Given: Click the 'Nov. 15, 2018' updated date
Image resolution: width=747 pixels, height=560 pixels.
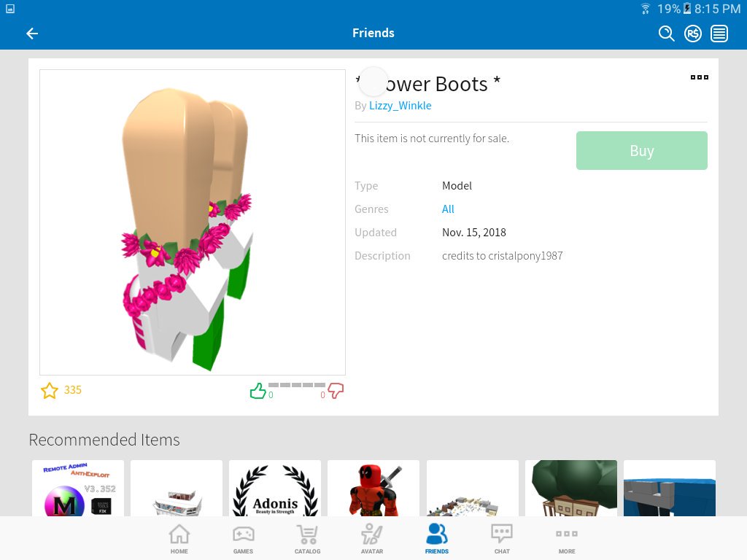Looking at the screenshot, I should click(474, 233).
